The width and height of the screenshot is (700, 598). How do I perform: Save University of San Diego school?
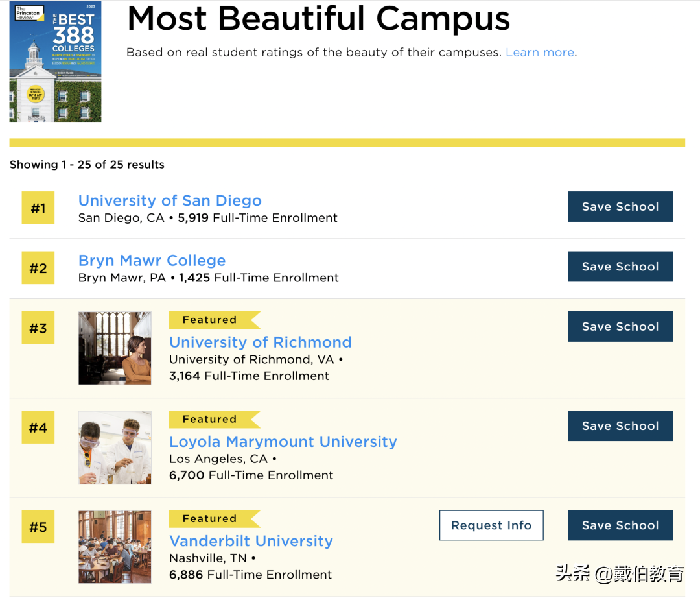(x=620, y=207)
